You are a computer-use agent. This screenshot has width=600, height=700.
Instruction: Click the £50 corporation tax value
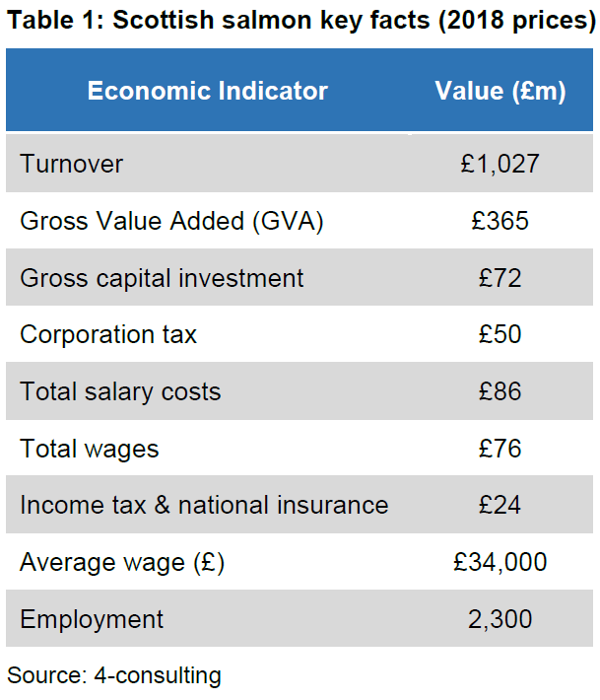[x=500, y=334]
